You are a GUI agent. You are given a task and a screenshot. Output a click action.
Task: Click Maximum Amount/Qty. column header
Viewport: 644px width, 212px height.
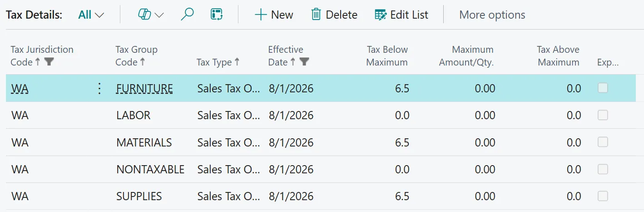(x=466, y=56)
